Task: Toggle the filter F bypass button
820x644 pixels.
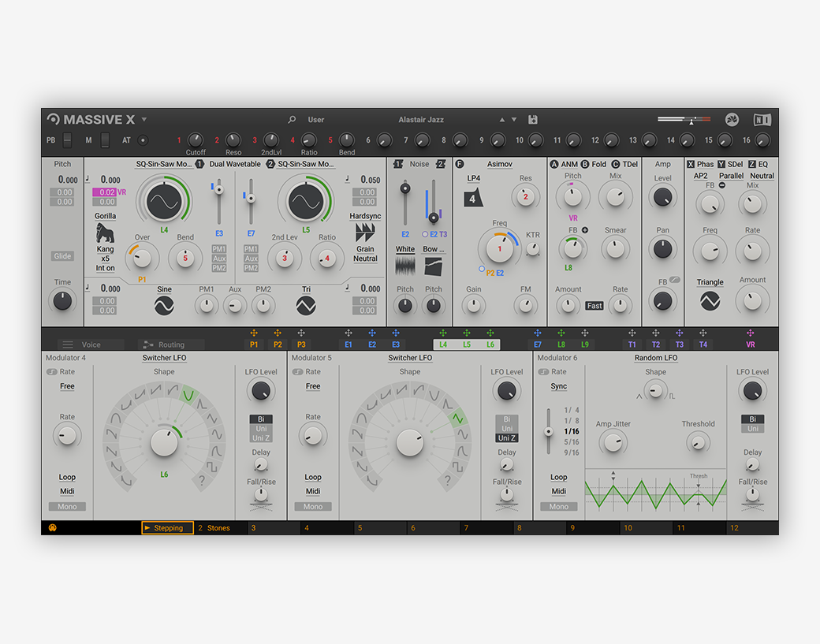Action: [x=460, y=164]
